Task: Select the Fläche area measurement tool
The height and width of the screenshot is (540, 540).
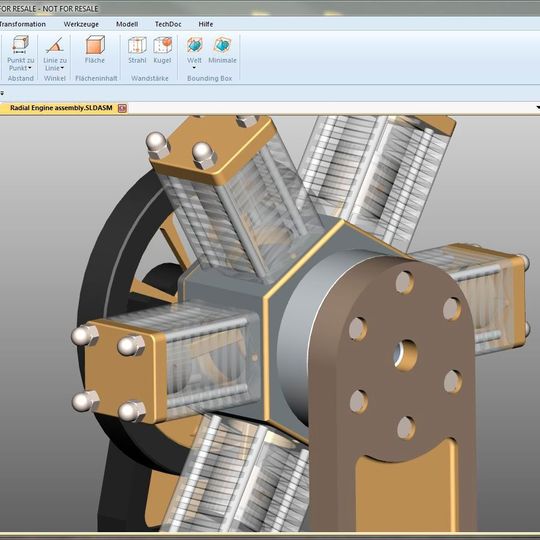Action: pyautogui.click(x=95, y=50)
